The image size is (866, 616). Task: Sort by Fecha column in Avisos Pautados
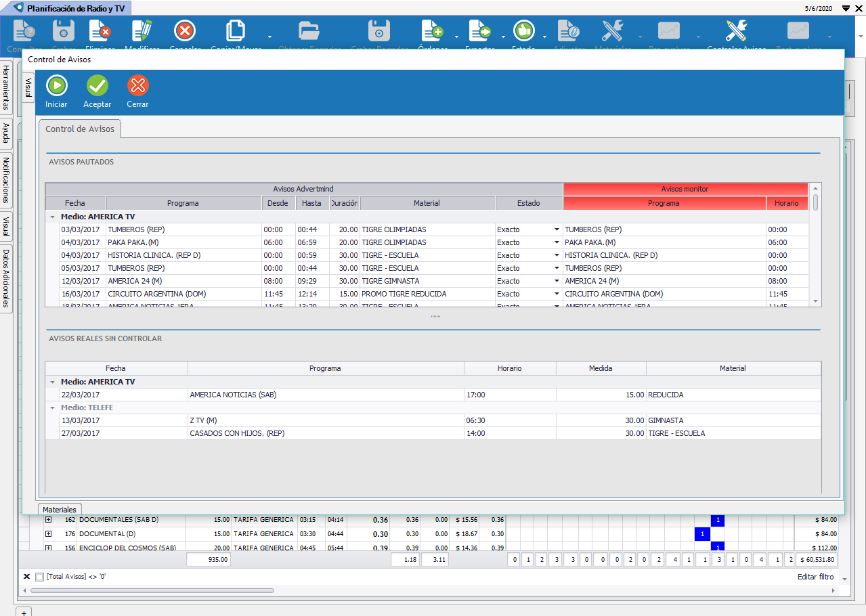75,203
